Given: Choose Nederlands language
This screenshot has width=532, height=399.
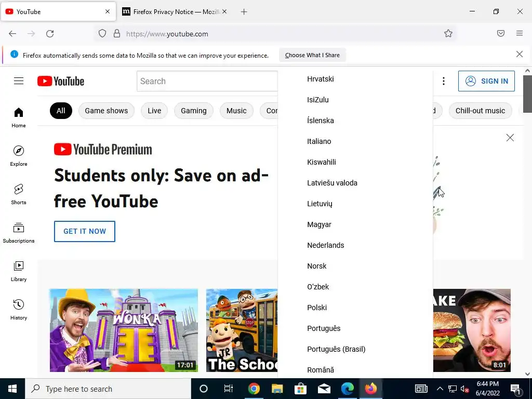Looking at the screenshot, I should (x=355, y=245).
